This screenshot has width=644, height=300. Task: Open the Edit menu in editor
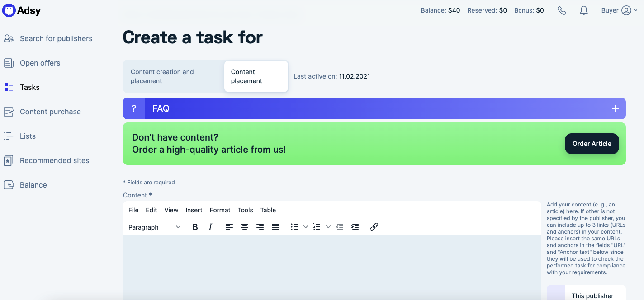pos(152,210)
